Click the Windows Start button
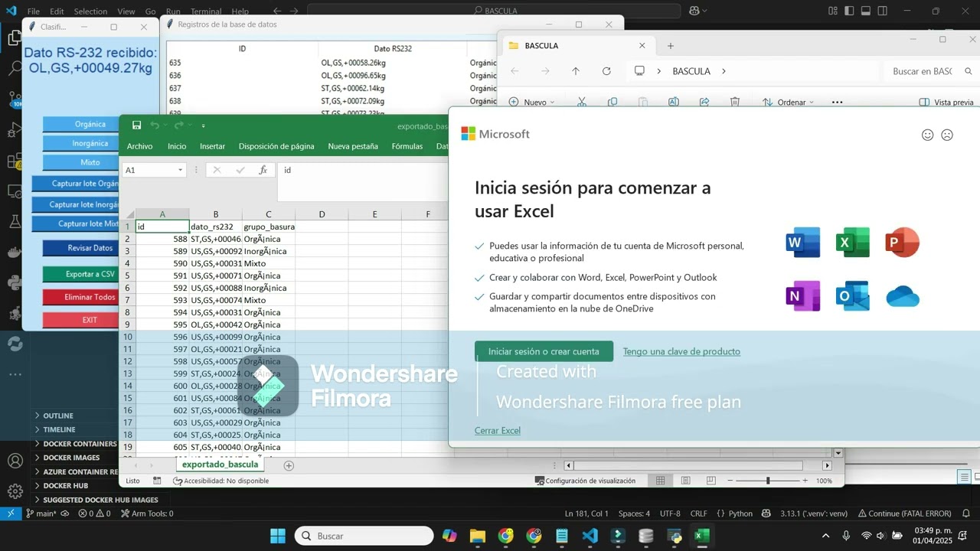The height and width of the screenshot is (551, 980). coord(278,536)
